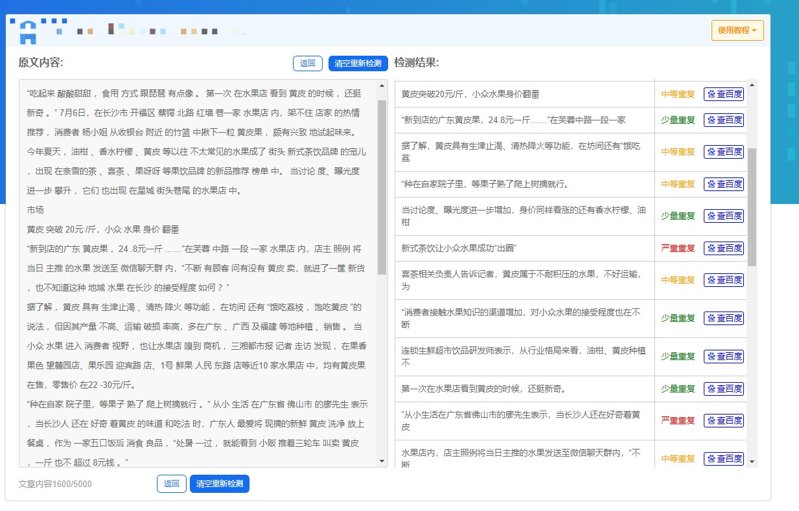Click 查百度 beside "据了解，黄皮具有生津止渴" row
799x511 pixels.
tap(723, 151)
